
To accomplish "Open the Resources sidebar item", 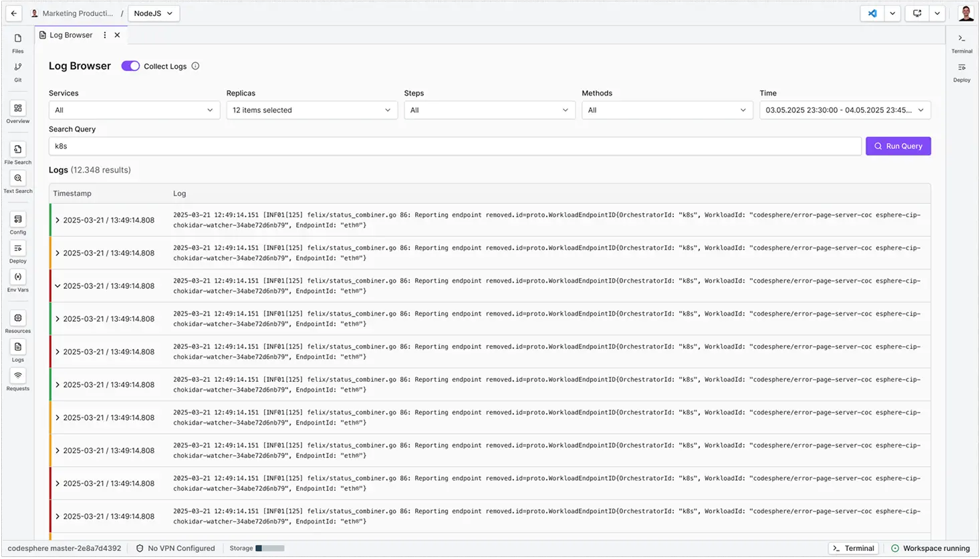I will [x=18, y=322].
